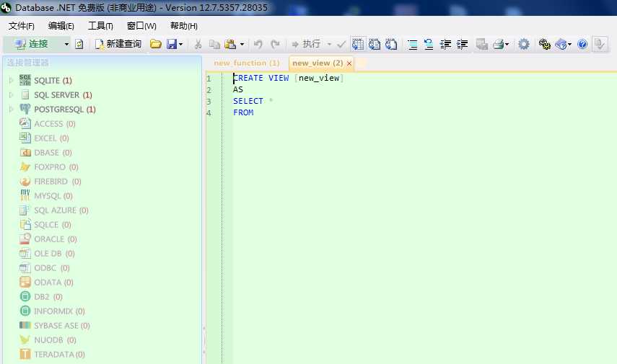This screenshot has height=364, width=617.
Task: Click the redo arrow icon
Action: (x=275, y=44)
